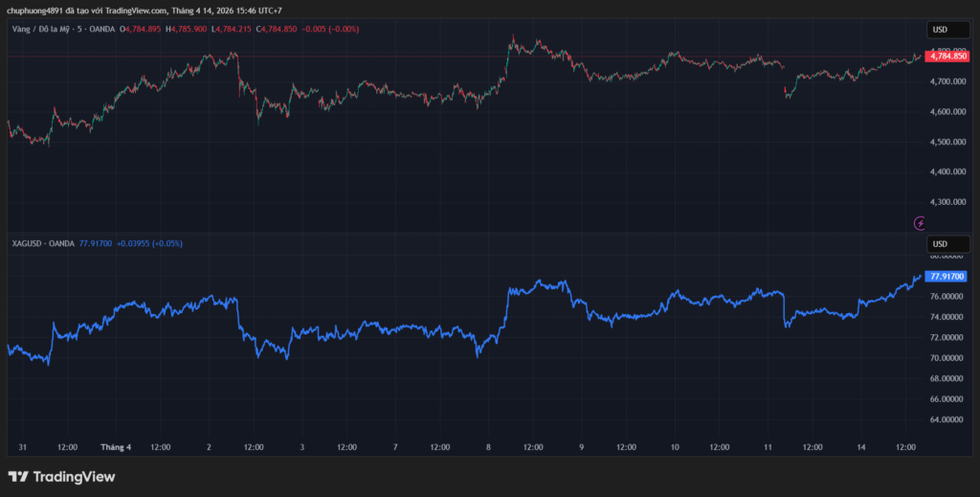The height and width of the screenshot is (497, 980).
Task: Click the purple lightning bolt icon
Action: tap(921, 223)
